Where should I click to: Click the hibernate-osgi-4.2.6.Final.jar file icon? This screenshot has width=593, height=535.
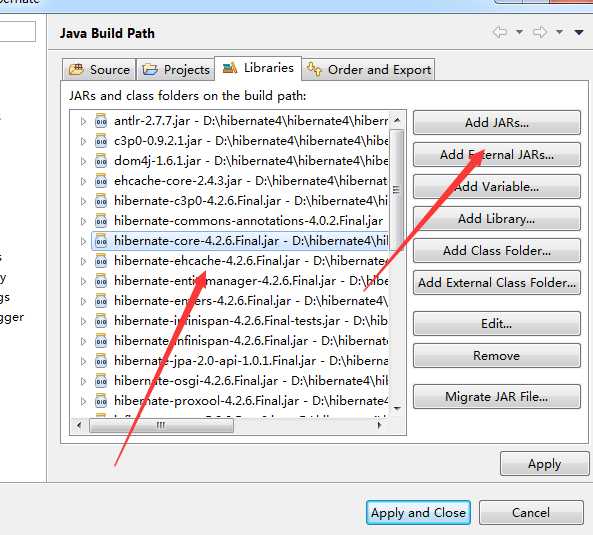(101, 381)
